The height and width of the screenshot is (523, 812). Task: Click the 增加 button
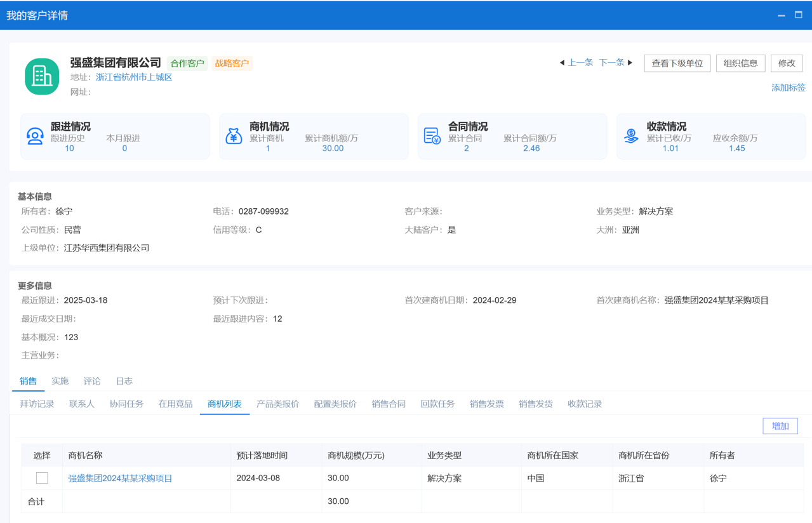[x=780, y=426]
